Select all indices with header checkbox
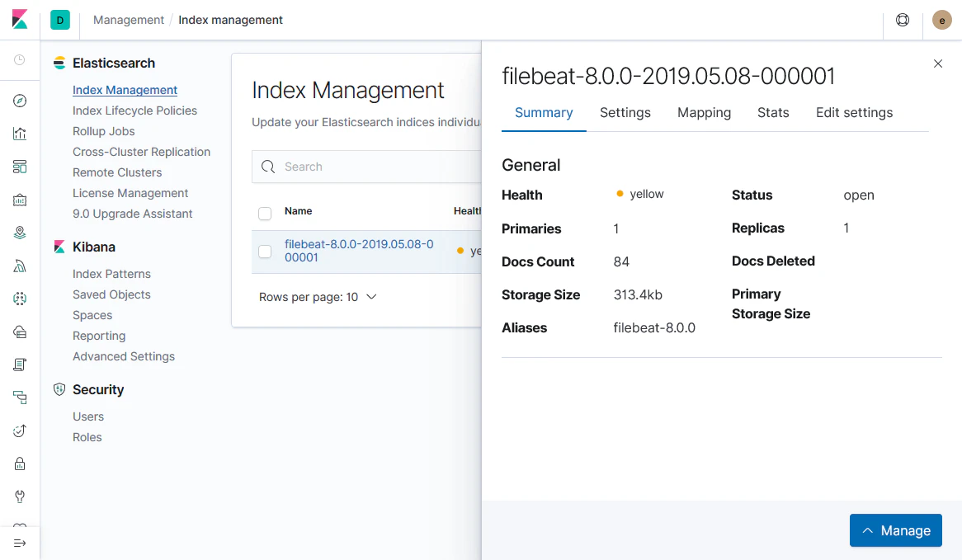Viewport: 962px width, 560px height. pyautogui.click(x=265, y=214)
